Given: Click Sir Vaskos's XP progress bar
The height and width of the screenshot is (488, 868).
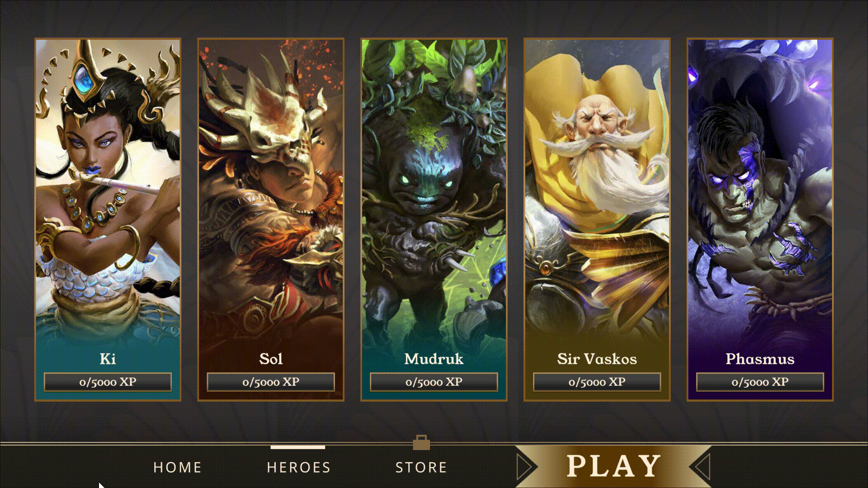Looking at the screenshot, I should [597, 382].
